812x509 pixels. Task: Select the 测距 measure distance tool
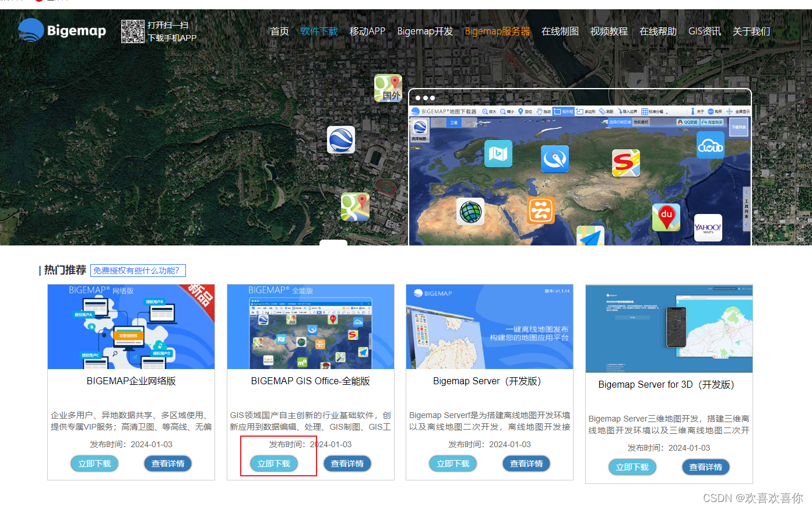coord(606,111)
